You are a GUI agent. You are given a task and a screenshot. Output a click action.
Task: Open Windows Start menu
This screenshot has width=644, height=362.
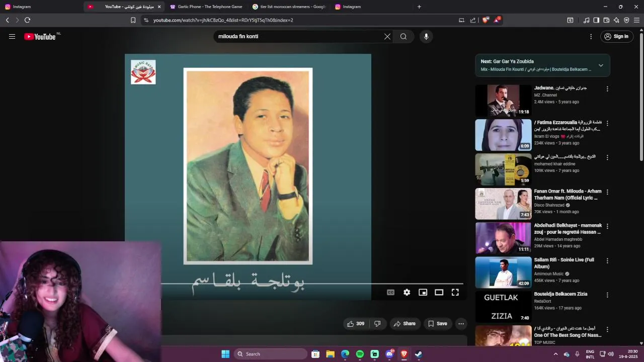[x=225, y=354]
